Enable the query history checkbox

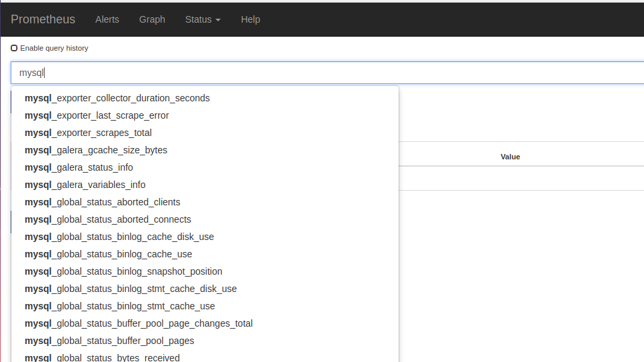tap(14, 48)
